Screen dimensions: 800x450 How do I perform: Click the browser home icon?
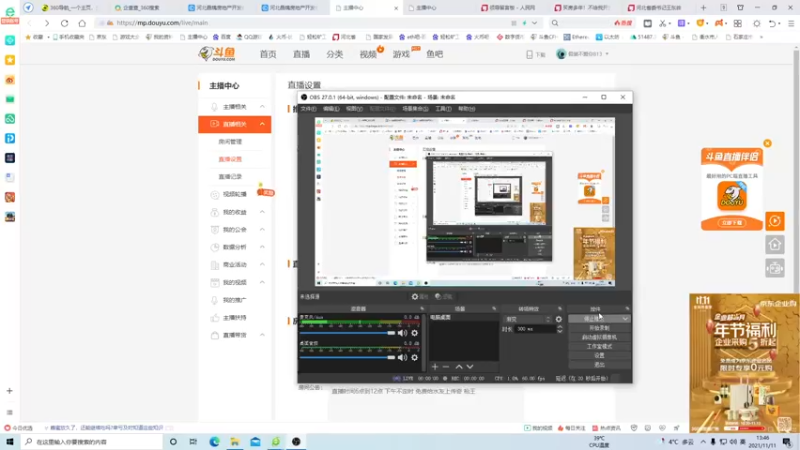click(x=82, y=23)
